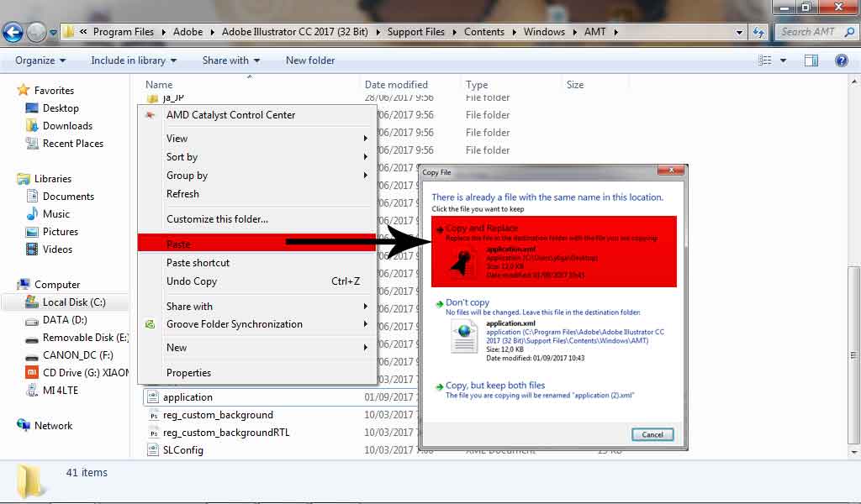This screenshot has height=504, width=861.
Task: Click the Back navigation arrow
Action: 13,33
